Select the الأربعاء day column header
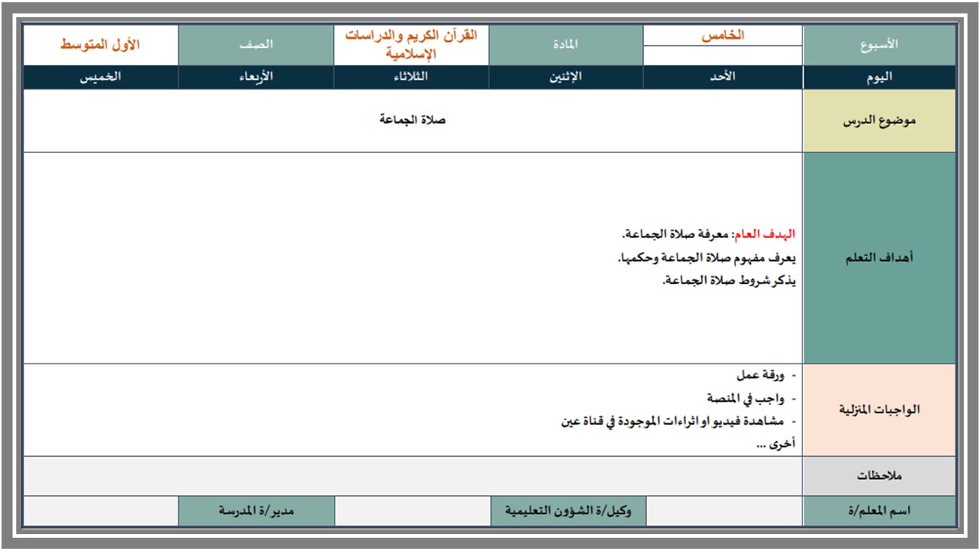Viewport: 980px width, 551px height. point(256,77)
